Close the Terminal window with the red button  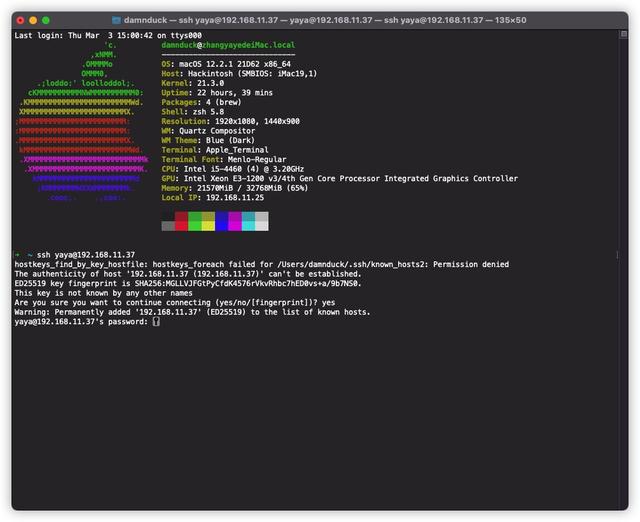[x=20, y=20]
